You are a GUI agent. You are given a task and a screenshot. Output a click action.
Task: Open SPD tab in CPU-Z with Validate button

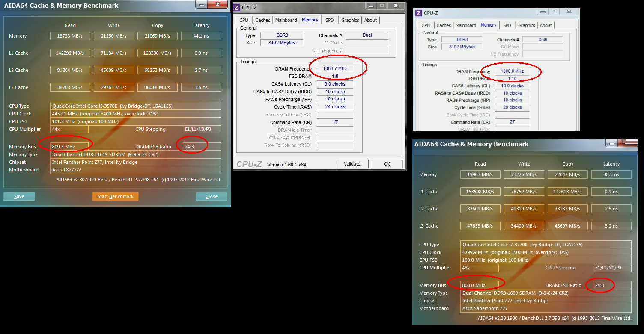[x=330, y=20]
